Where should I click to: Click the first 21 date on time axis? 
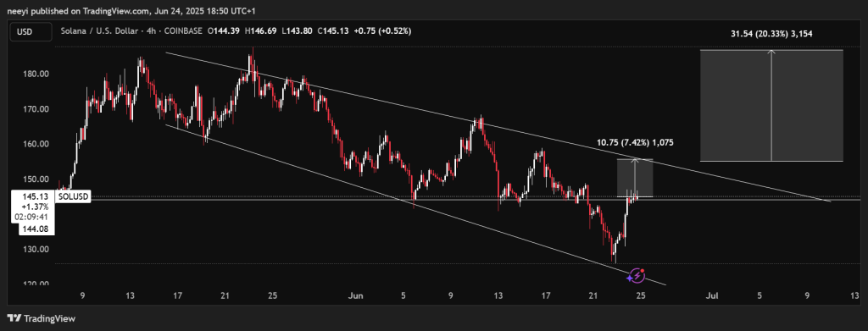225,296
